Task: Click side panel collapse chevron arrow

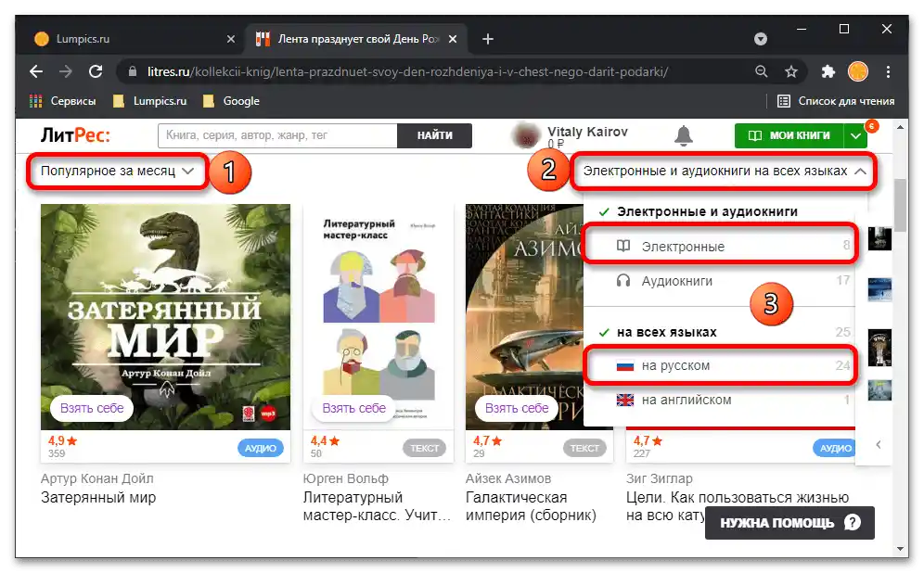Action: [x=878, y=445]
